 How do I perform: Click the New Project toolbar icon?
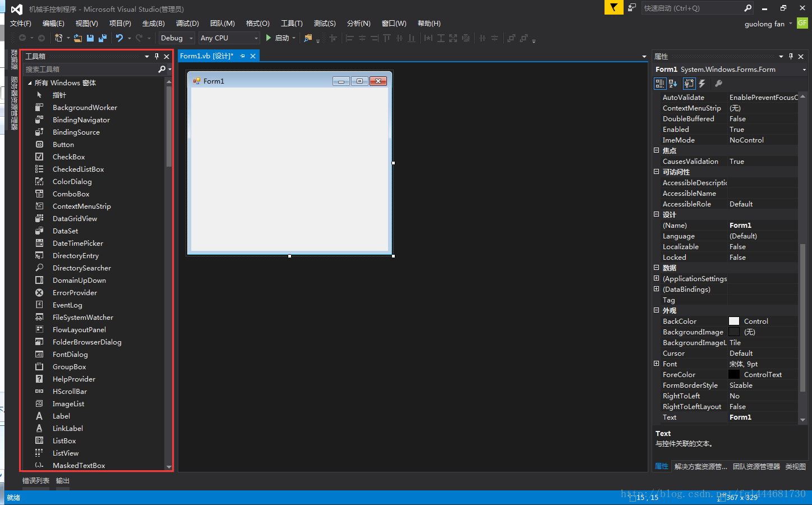click(x=58, y=38)
